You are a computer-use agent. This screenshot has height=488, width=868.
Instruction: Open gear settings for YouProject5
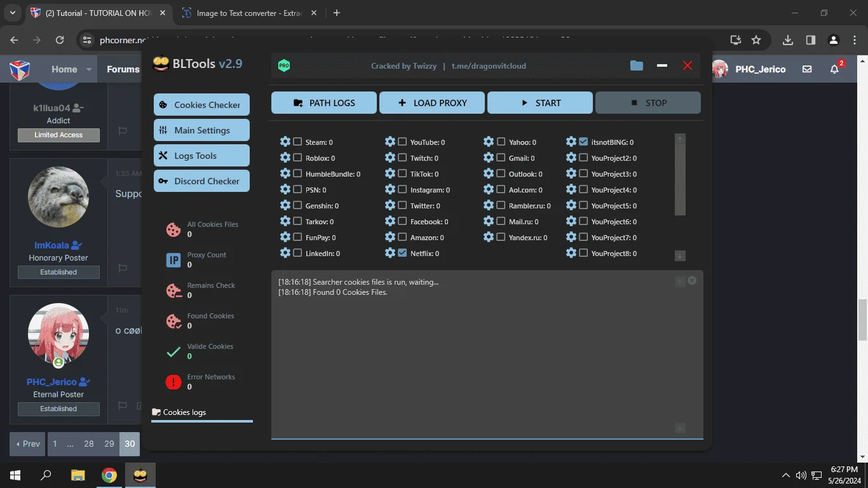(571, 205)
